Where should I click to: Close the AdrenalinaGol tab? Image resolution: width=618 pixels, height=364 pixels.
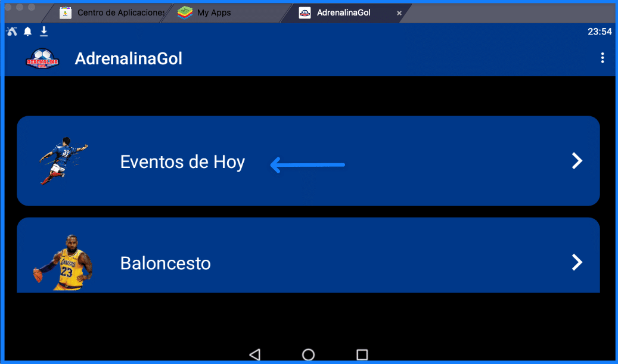[x=399, y=12]
